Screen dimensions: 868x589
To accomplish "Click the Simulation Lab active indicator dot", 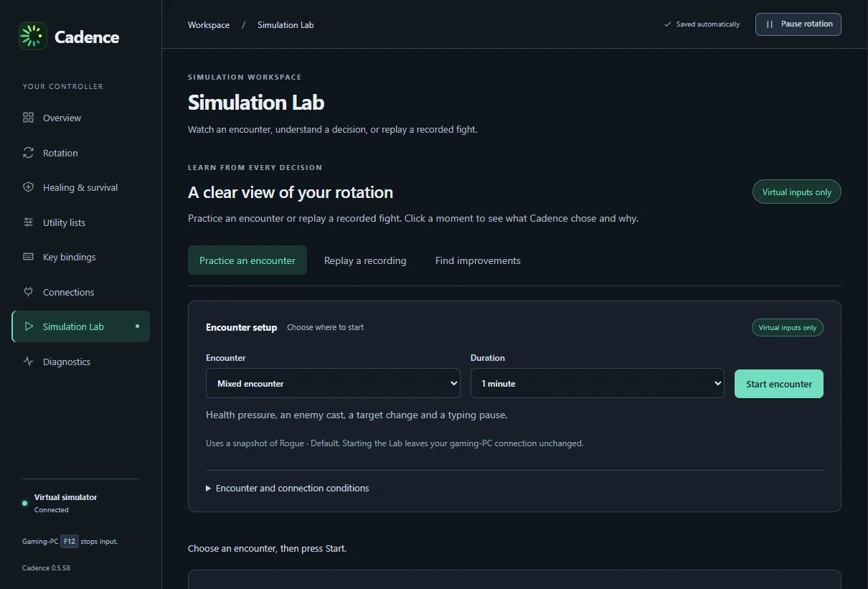I will coord(138,326).
